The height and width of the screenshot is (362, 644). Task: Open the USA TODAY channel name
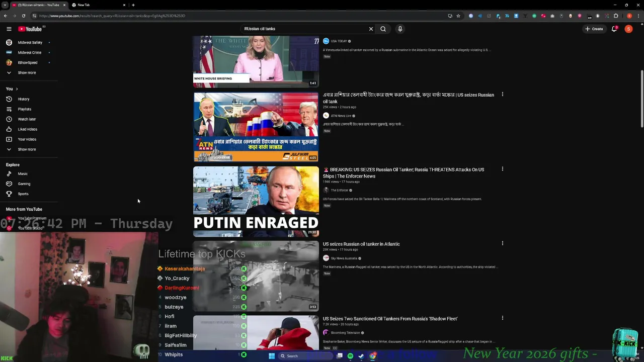coord(339,41)
